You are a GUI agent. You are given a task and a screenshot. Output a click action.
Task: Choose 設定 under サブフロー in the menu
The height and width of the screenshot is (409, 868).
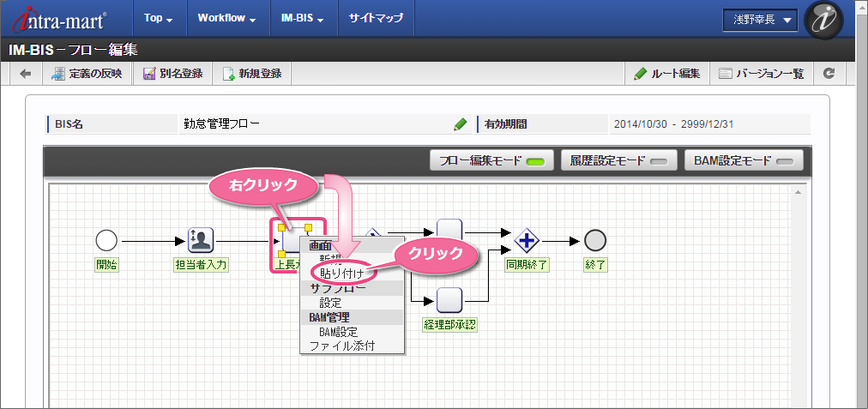click(330, 303)
